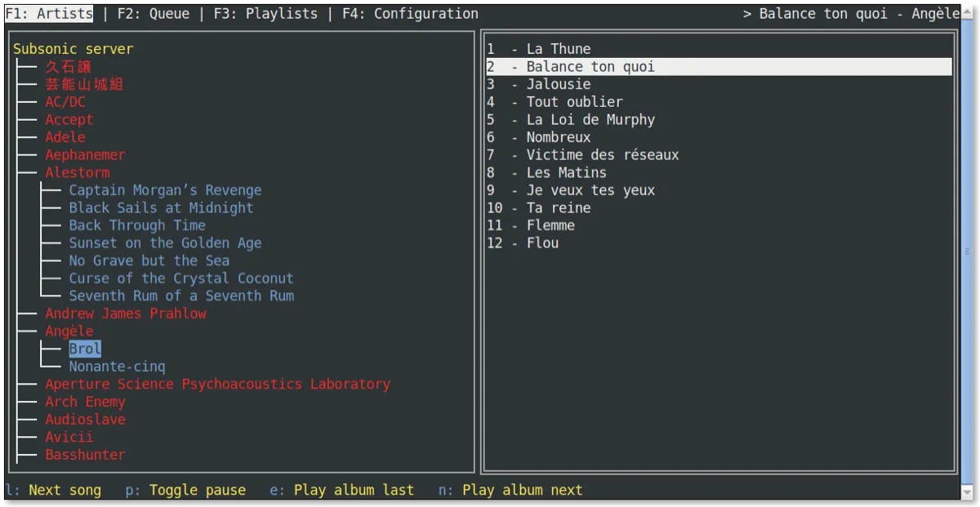Collapse the Angèle artist node

69,331
